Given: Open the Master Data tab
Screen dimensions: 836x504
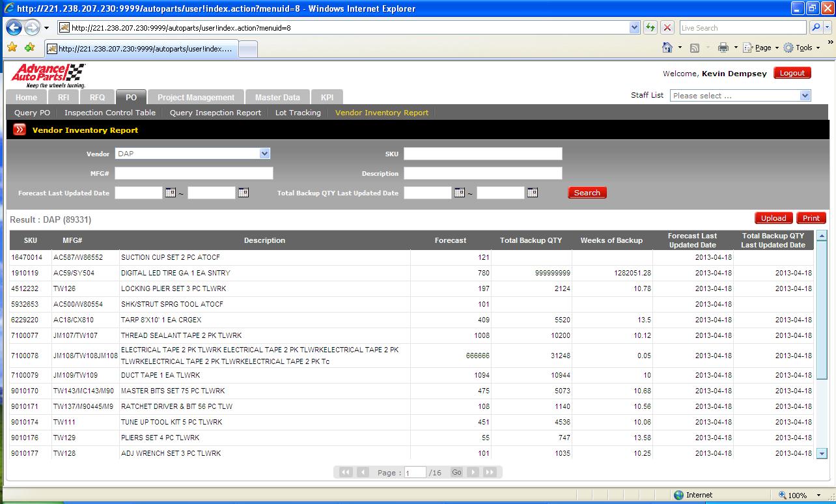Looking at the screenshot, I should pos(277,98).
